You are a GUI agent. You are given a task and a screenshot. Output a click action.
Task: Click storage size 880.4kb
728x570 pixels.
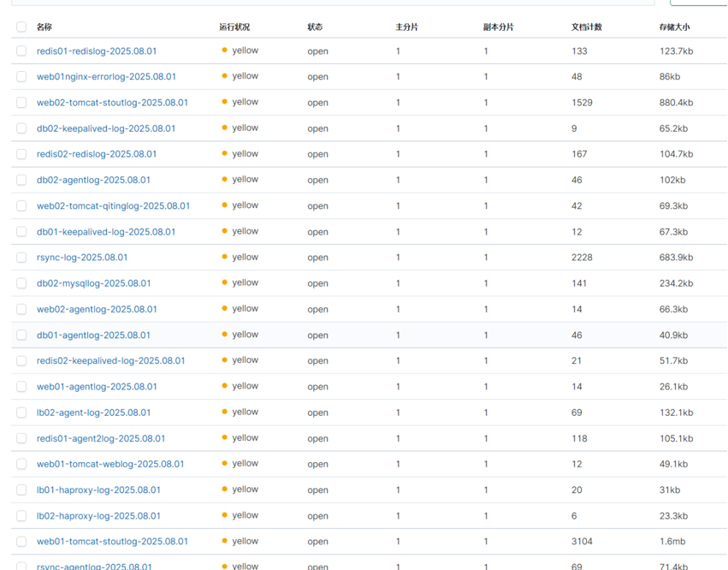(x=676, y=103)
